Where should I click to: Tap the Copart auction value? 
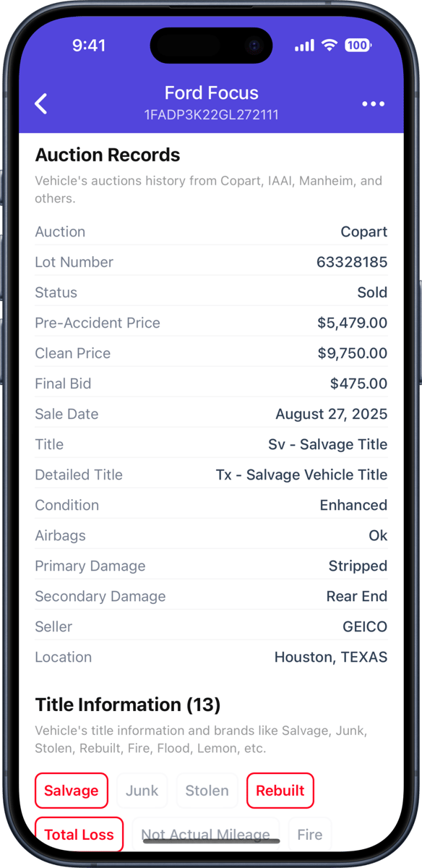click(363, 231)
